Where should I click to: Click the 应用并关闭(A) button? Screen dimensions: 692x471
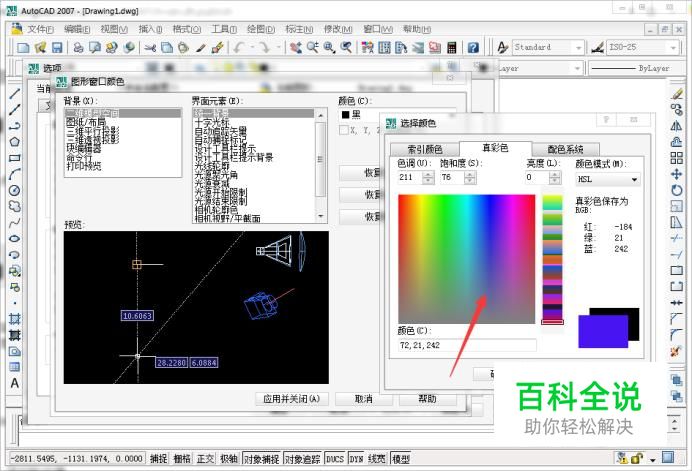tap(291, 399)
